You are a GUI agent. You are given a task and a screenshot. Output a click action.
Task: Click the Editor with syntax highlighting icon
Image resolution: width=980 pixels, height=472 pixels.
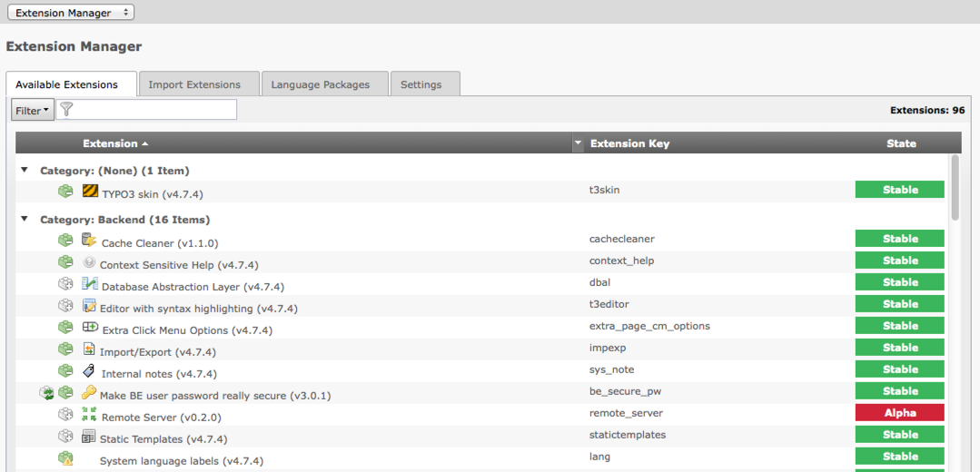pos(89,306)
